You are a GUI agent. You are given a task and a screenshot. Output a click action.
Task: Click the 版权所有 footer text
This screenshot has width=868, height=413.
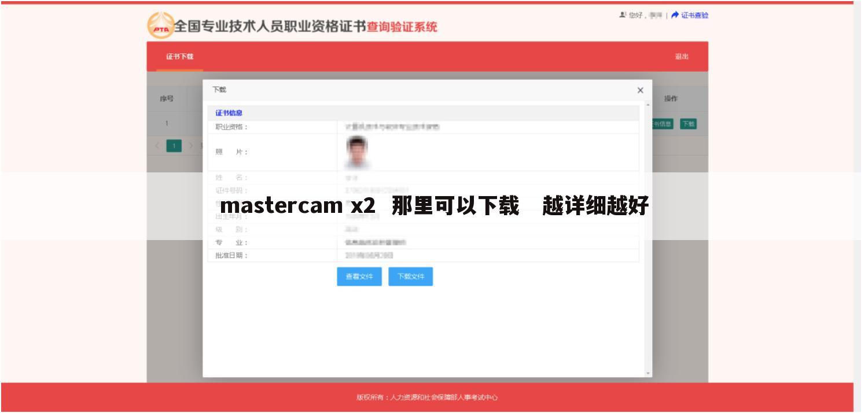pyautogui.click(x=427, y=397)
